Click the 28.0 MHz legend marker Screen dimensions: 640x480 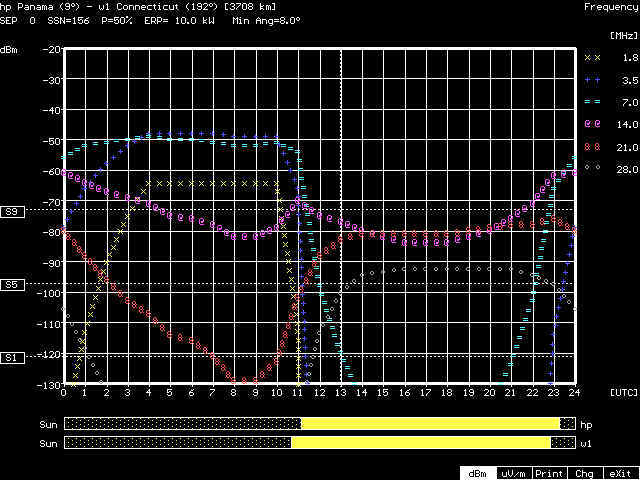(x=593, y=167)
